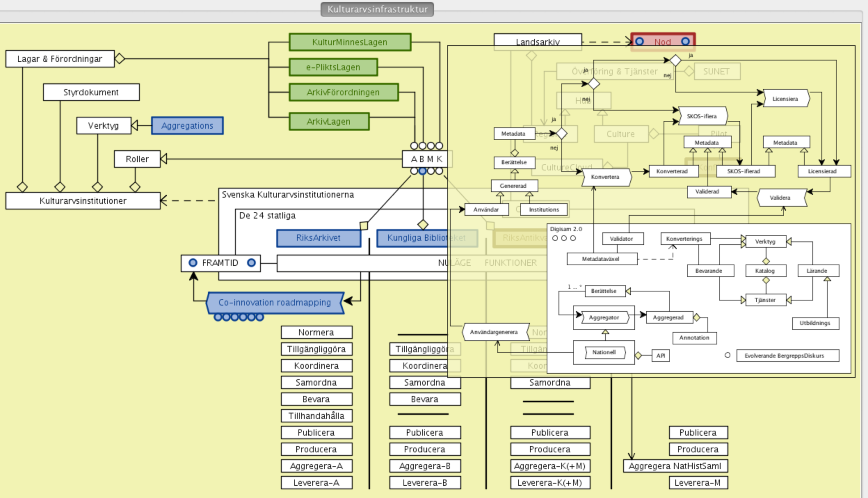868x498 pixels.
Task: Click triangle connector left of Roller
Action: [164, 159]
